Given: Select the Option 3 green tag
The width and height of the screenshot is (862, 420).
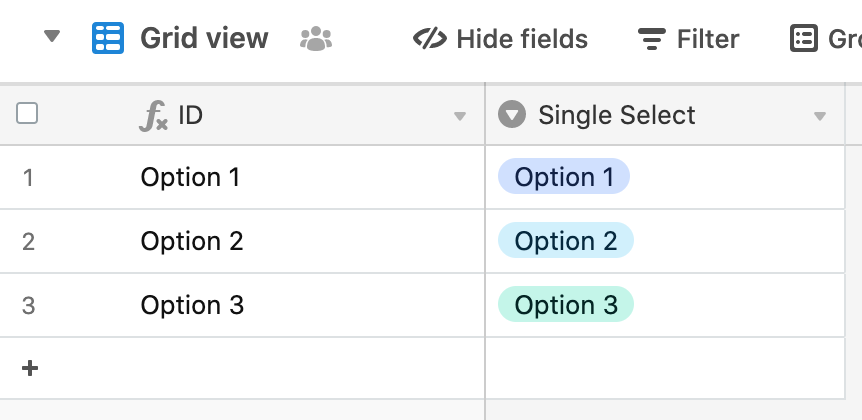Looking at the screenshot, I should click(566, 304).
